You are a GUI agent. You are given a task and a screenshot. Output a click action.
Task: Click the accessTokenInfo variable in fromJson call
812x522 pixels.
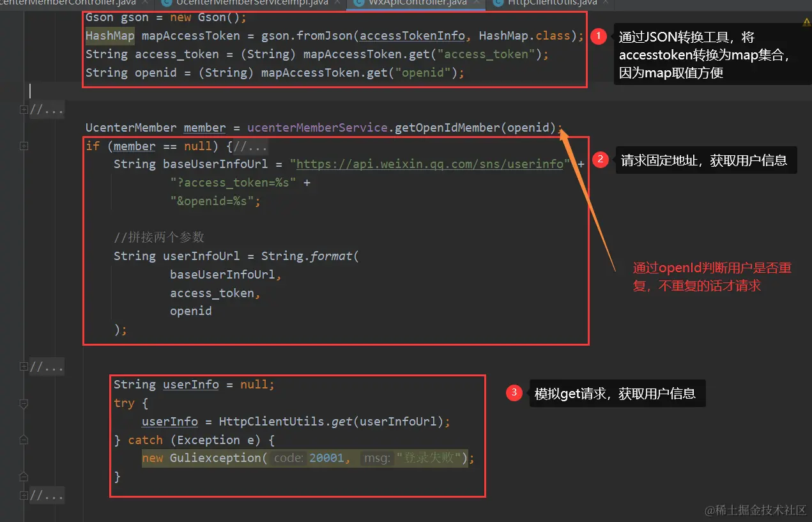413,36
